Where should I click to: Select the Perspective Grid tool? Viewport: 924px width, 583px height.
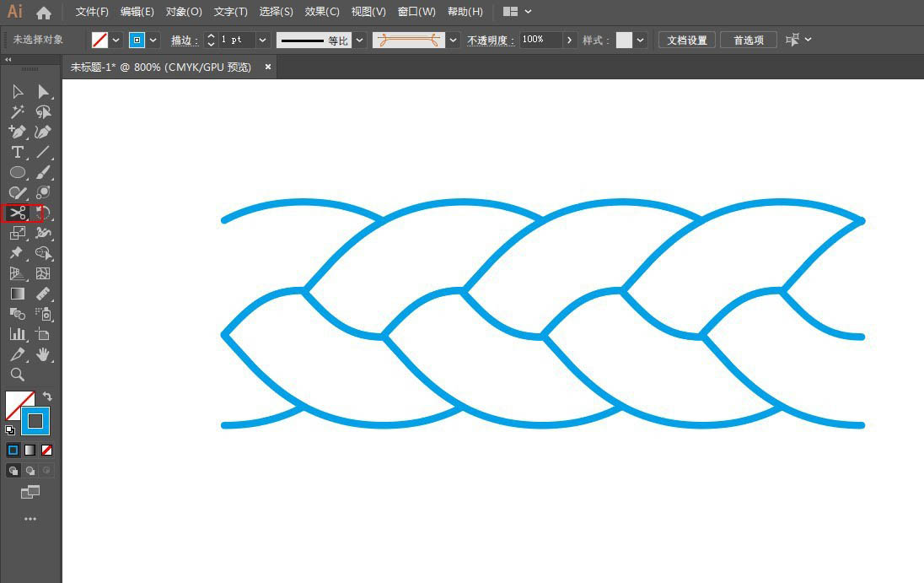(18, 273)
